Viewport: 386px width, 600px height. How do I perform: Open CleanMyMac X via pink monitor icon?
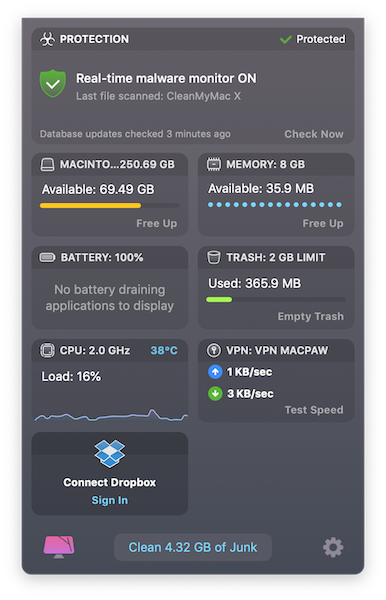pos(59,546)
